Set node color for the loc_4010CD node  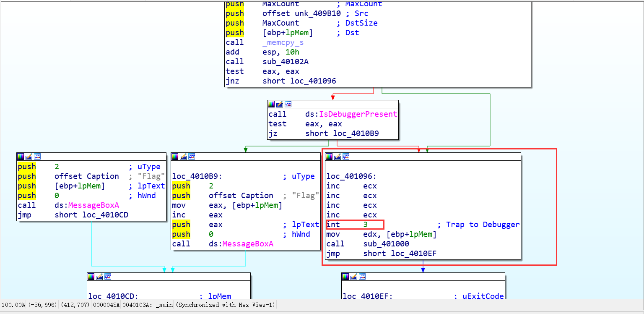coord(91,277)
